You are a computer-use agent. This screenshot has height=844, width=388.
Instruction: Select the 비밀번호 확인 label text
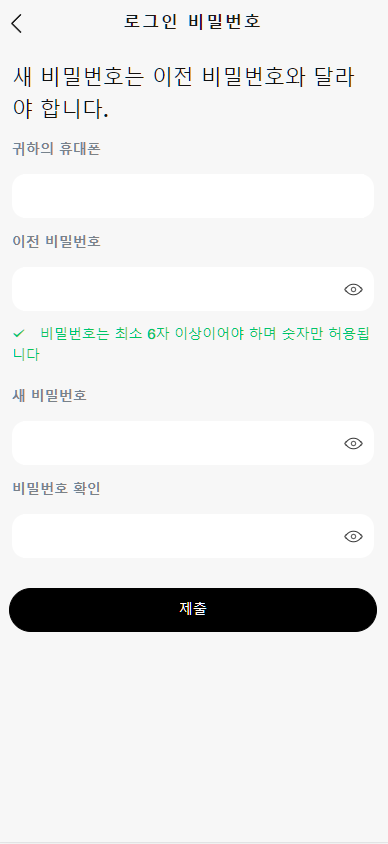click(x=57, y=489)
